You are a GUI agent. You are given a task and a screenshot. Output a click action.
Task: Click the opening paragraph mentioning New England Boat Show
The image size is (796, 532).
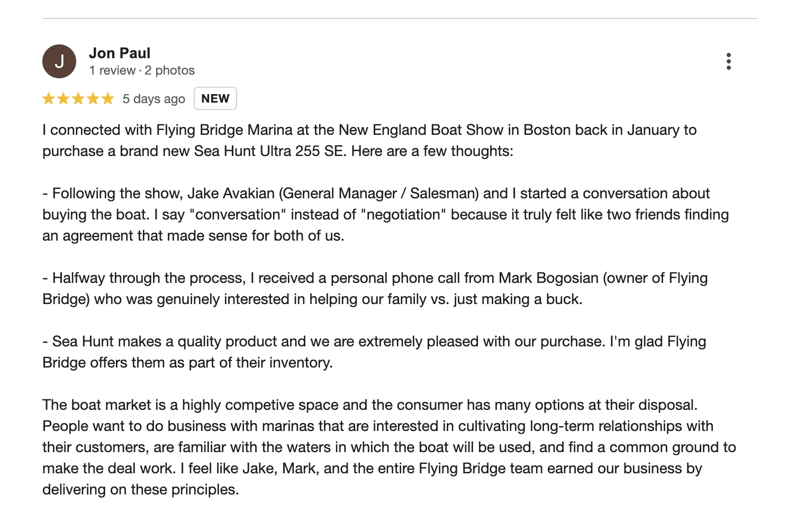point(369,140)
